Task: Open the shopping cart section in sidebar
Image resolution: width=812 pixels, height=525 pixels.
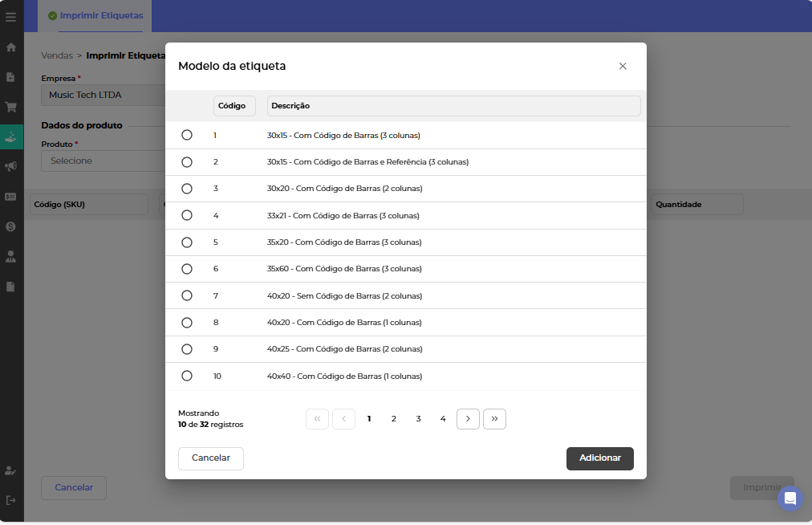Action: pos(11,107)
